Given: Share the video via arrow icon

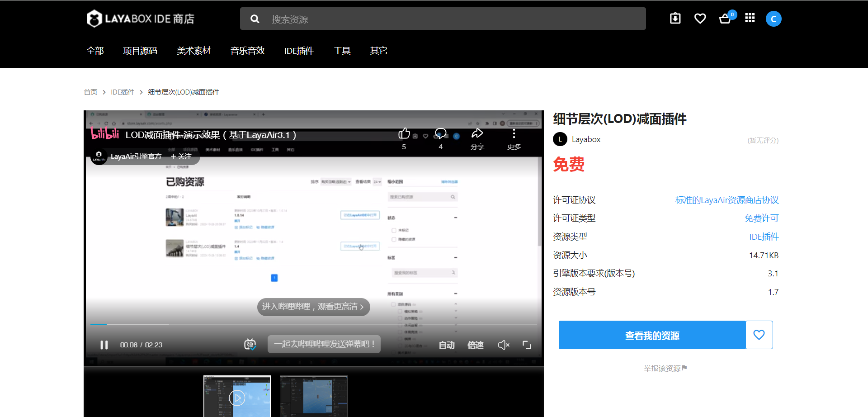Looking at the screenshot, I should pos(477,133).
